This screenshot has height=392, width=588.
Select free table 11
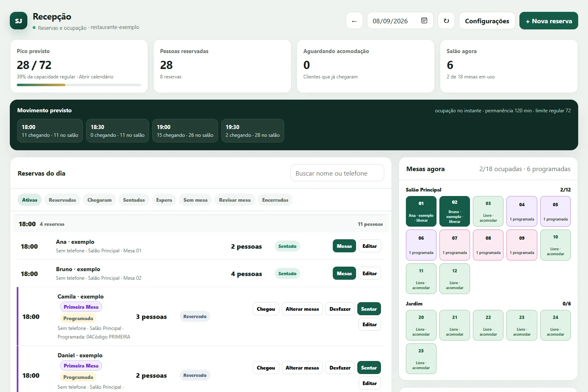(421, 279)
